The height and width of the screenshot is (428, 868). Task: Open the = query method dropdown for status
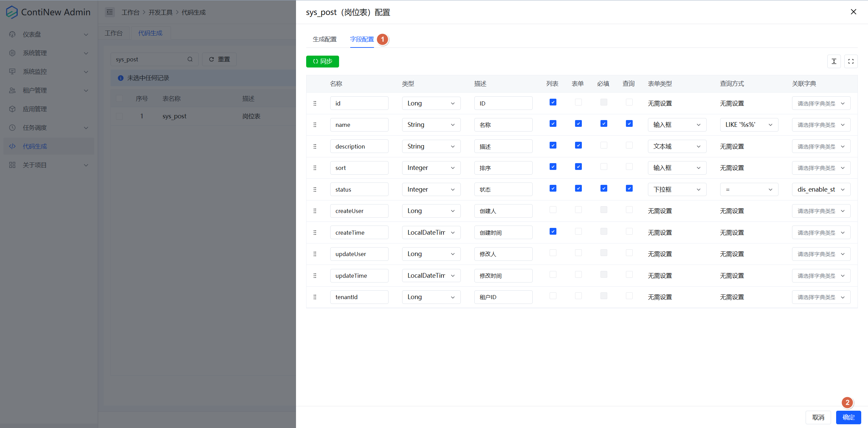click(749, 190)
